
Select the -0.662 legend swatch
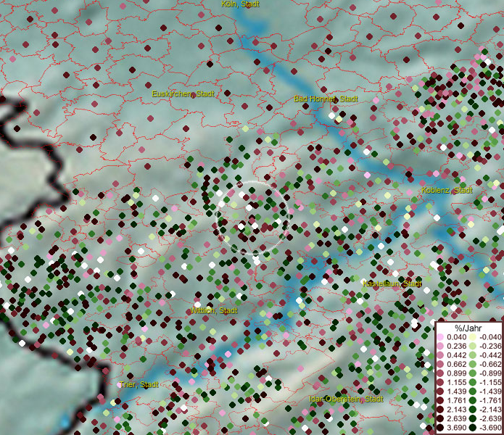pos(473,365)
